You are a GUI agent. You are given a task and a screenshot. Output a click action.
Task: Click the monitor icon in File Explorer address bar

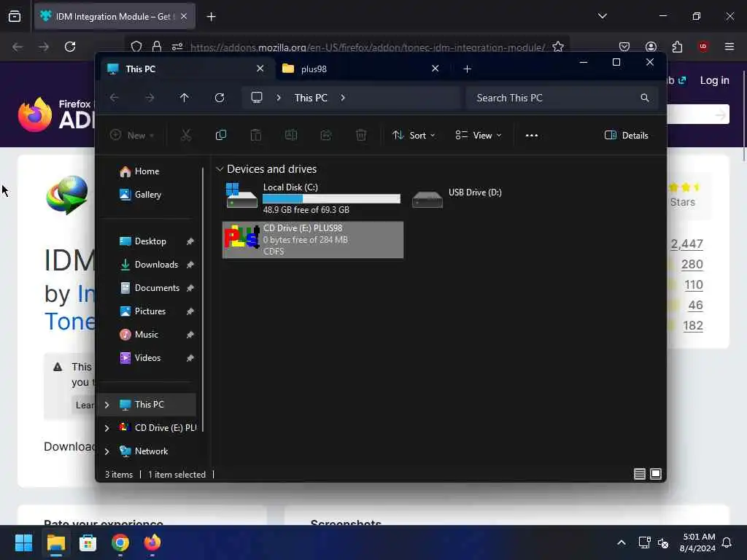257,98
